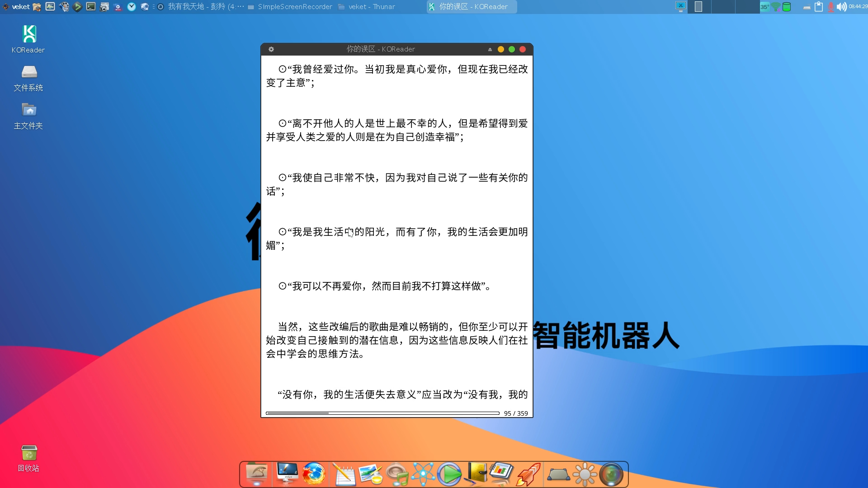The image size is (868, 488).
Task: Click the paragraph starting “我是我生活中的阳光
Action: [397, 239]
